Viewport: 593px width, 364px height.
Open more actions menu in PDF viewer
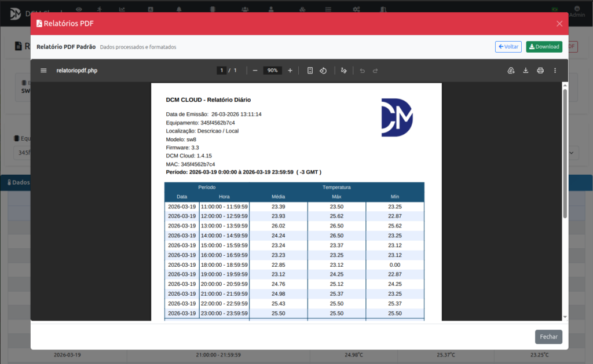click(555, 71)
